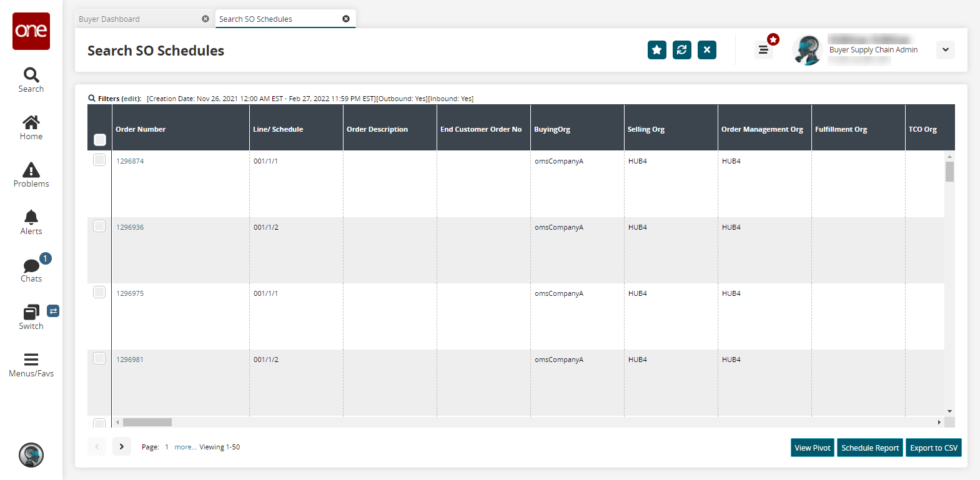The height and width of the screenshot is (480, 980).
Task: Select checkbox for order 1296874
Action: pos(99,160)
